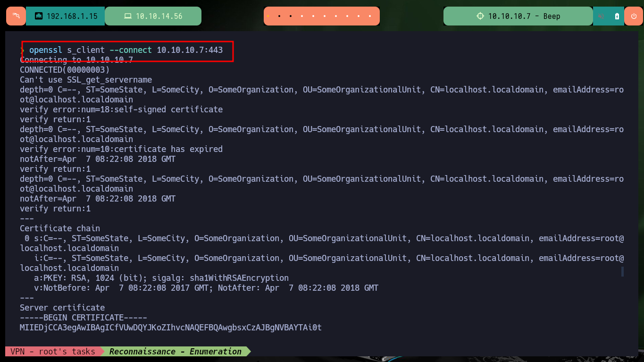Click the laptop icon beside 10.10.14.56
The width and height of the screenshot is (644, 362).
[x=127, y=16]
